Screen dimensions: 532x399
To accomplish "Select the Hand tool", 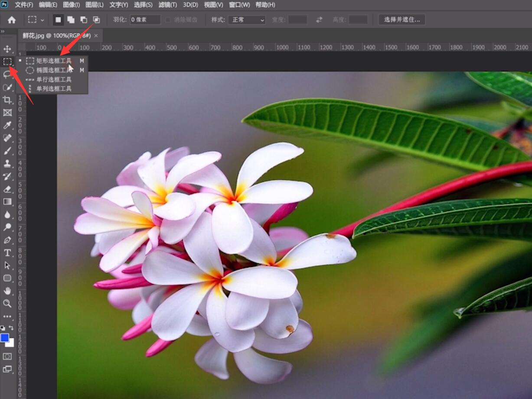I will pos(7,291).
